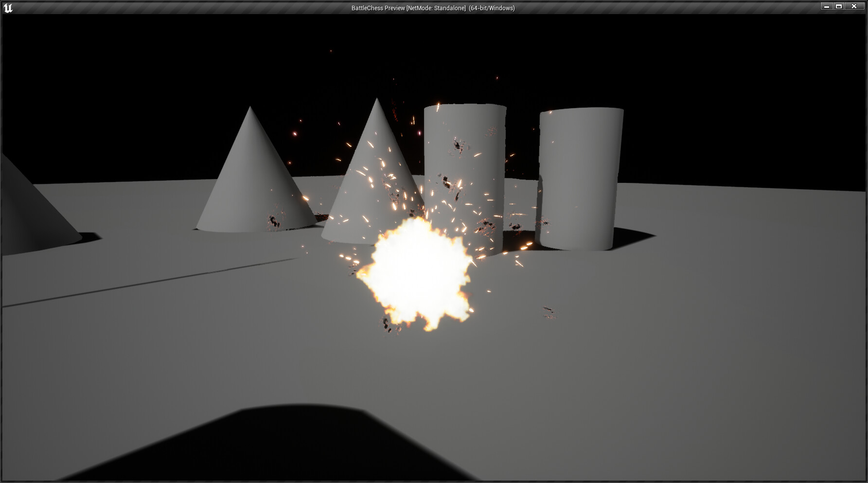Screen dimensions: 868x483
Task: Click the Unreal Engine logo icon
Action: tap(9, 8)
